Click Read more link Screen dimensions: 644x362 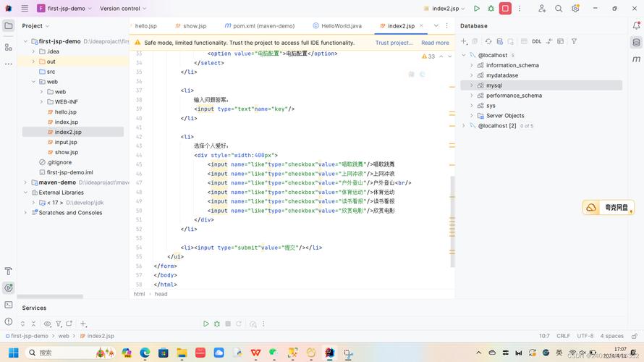[435, 43]
